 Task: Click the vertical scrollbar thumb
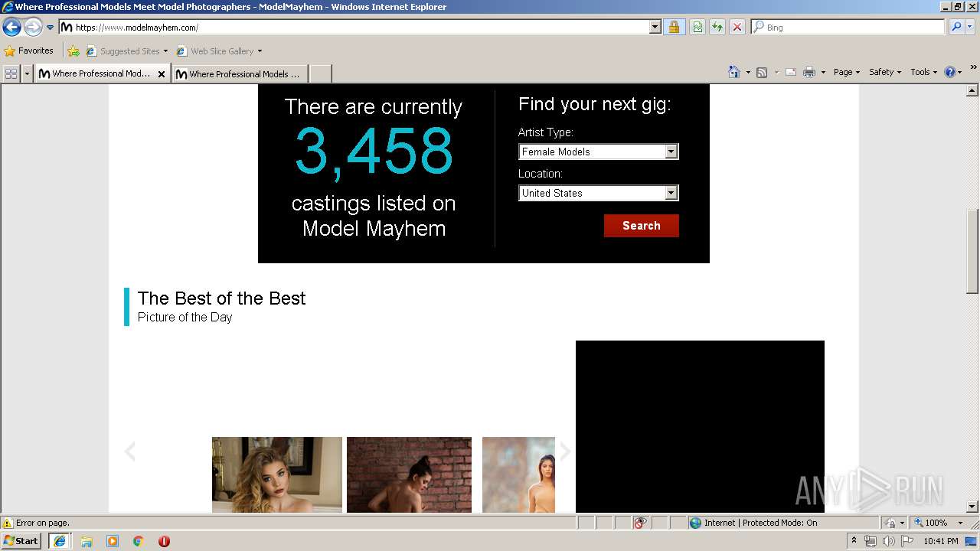pyautogui.click(x=972, y=251)
